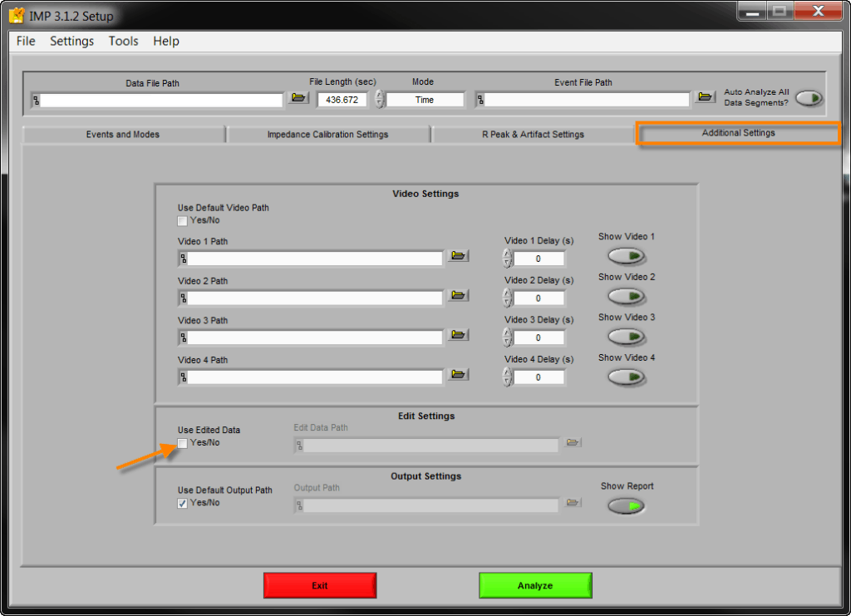Switch to R Peak & Artifact Settings tab
This screenshot has width=851, height=616.
(x=533, y=135)
